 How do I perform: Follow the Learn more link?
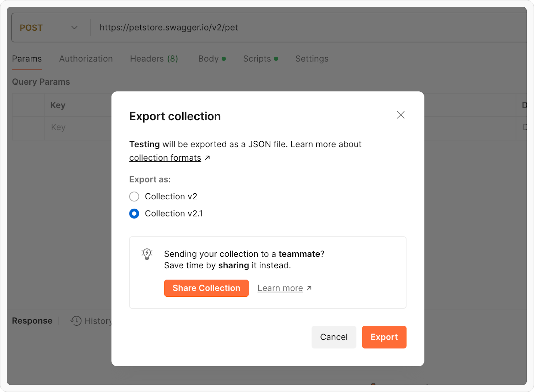tap(280, 288)
